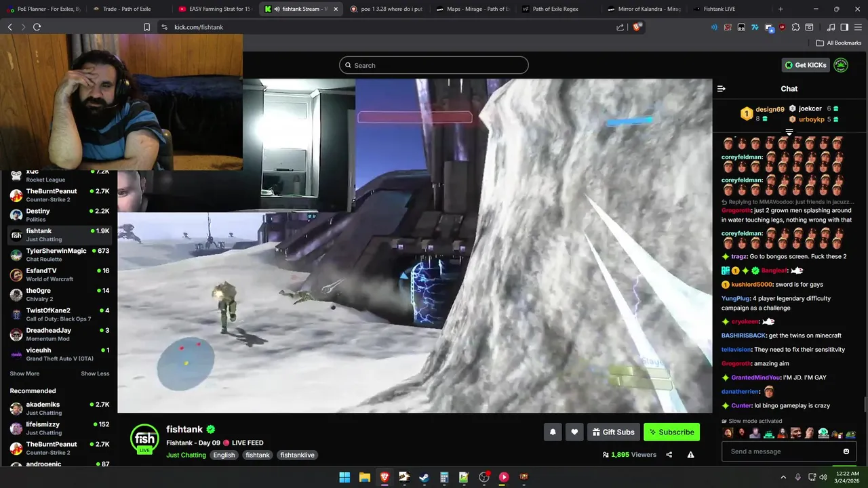Click Show More under the Following list

(x=24, y=373)
